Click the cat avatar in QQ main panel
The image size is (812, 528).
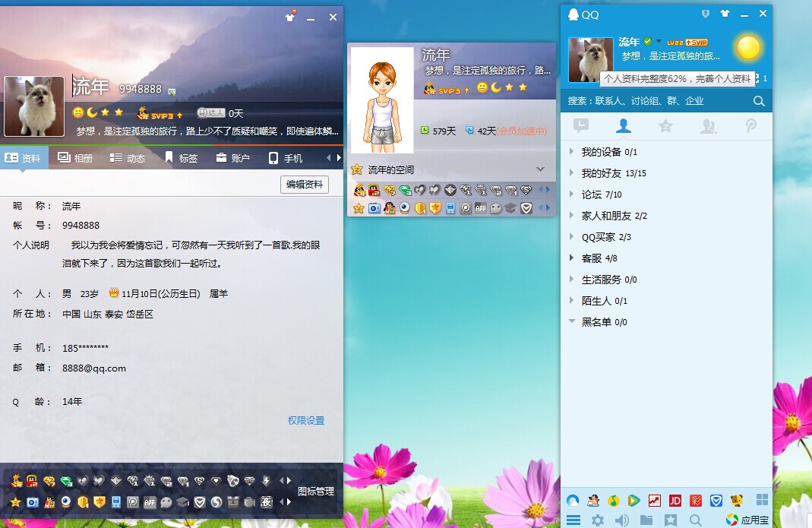[x=591, y=59]
